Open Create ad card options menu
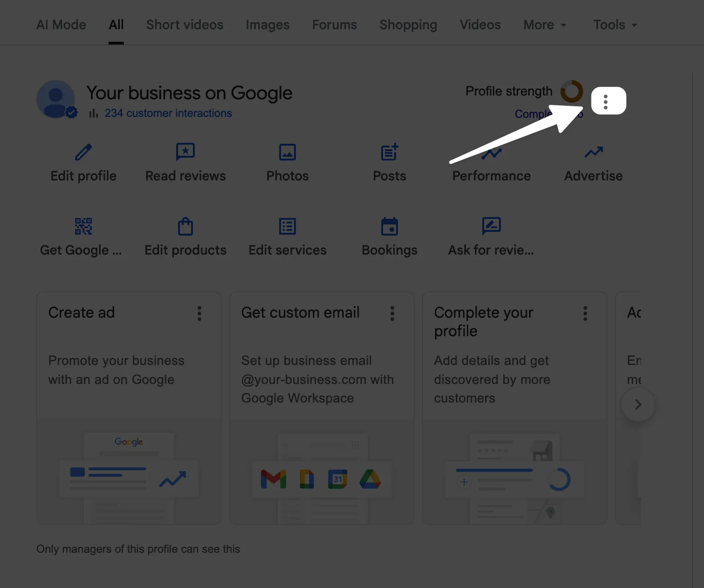Viewport: 704px width, 588px height. 199,313
